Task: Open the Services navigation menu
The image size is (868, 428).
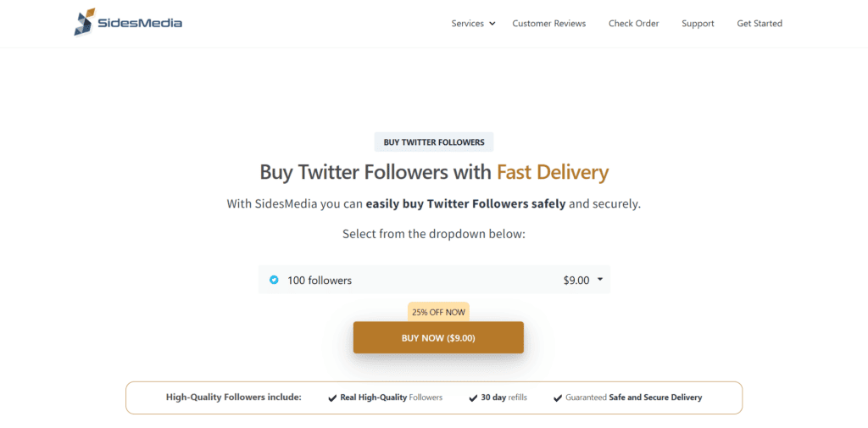Action: click(x=467, y=24)
